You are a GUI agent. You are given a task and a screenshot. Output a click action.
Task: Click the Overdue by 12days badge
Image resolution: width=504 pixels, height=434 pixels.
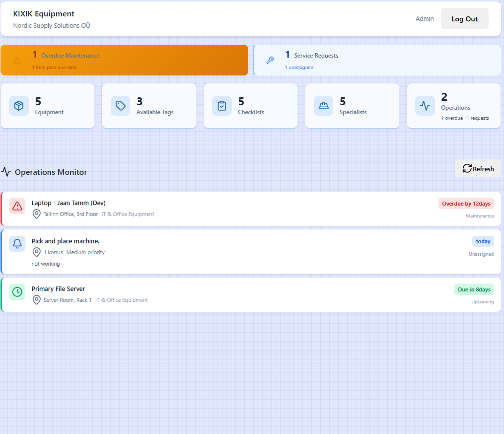[x=466, y=203]
